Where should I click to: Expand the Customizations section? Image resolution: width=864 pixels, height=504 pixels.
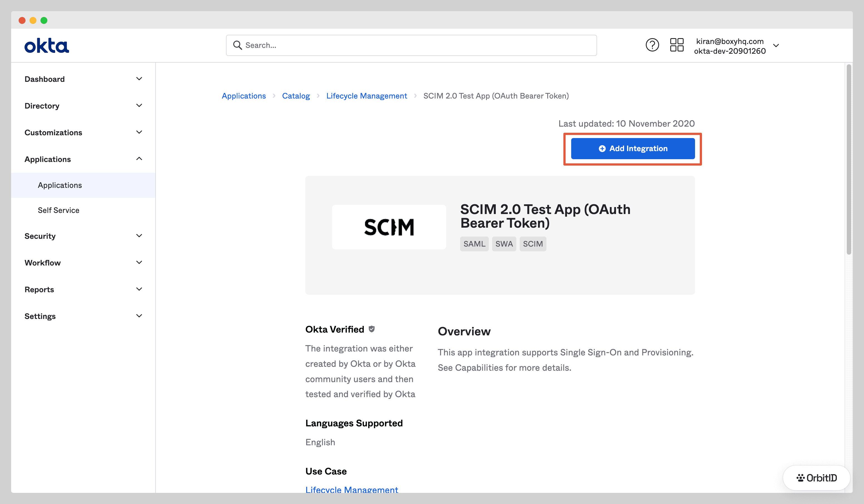[83, 133]
